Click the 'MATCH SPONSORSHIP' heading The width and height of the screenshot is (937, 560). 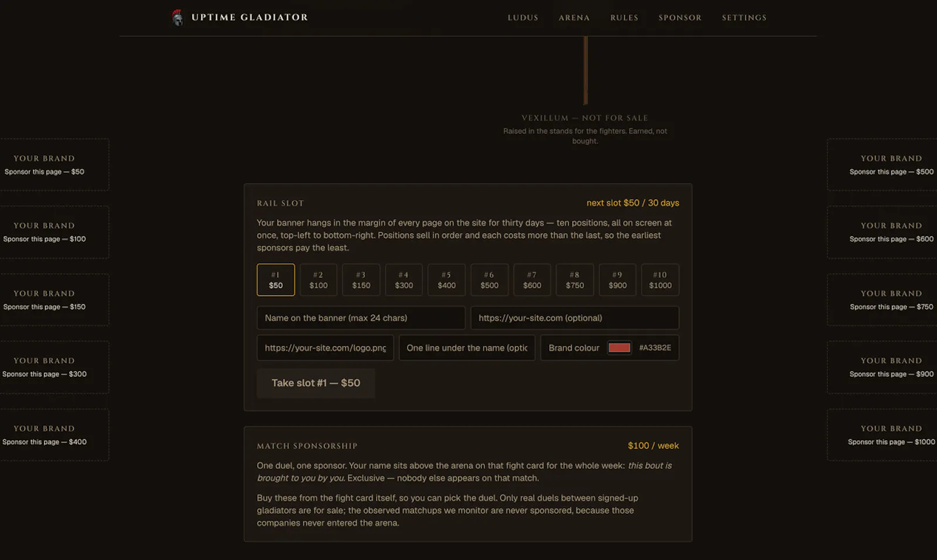coord(307,446)
